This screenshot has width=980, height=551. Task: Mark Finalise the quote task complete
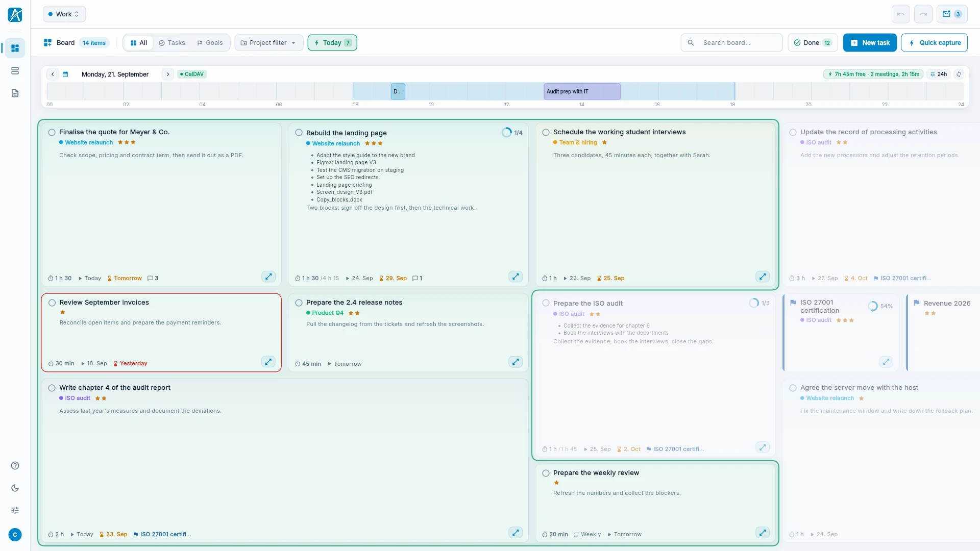pyautogui.click(x=52, y=133)
